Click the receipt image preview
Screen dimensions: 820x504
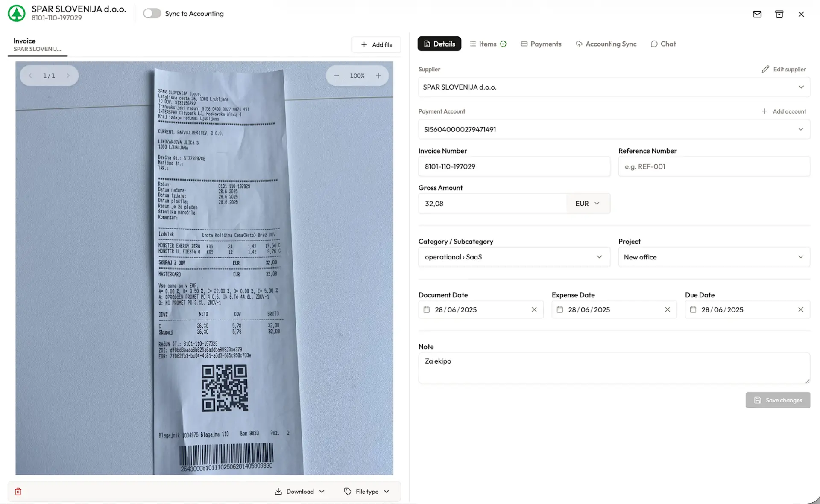point(204,268)
